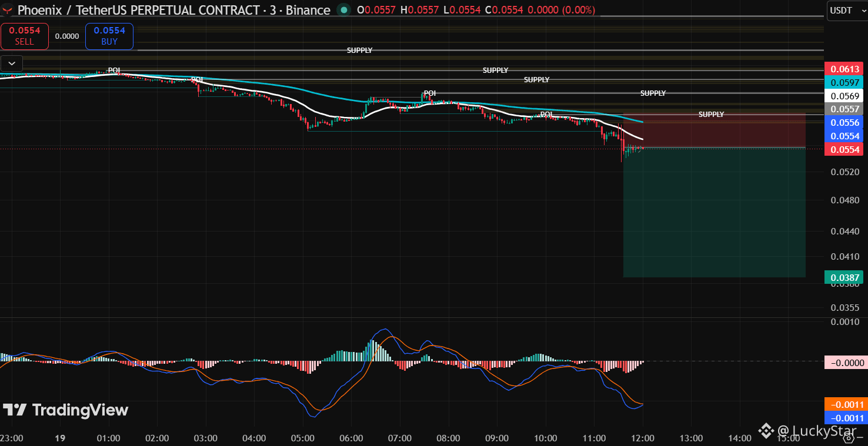Click the 0.0520 price scale tick
868x446 pixels.
[x=845, y=172]
